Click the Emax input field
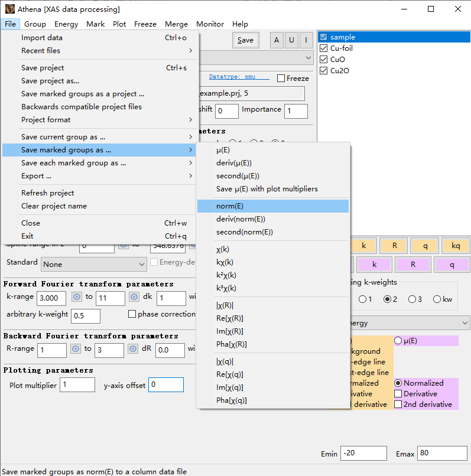471x476 pixels. [x=442, y=453]
